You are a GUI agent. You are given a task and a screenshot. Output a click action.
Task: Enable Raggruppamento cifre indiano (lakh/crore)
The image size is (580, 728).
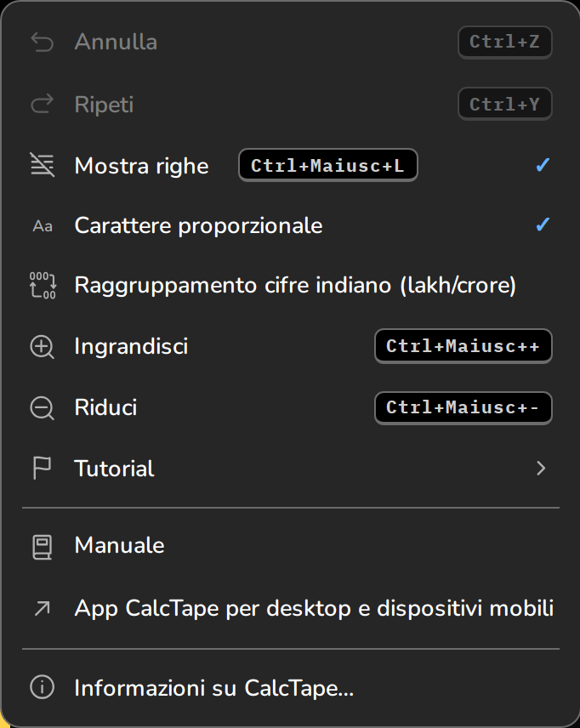point(290,285)
